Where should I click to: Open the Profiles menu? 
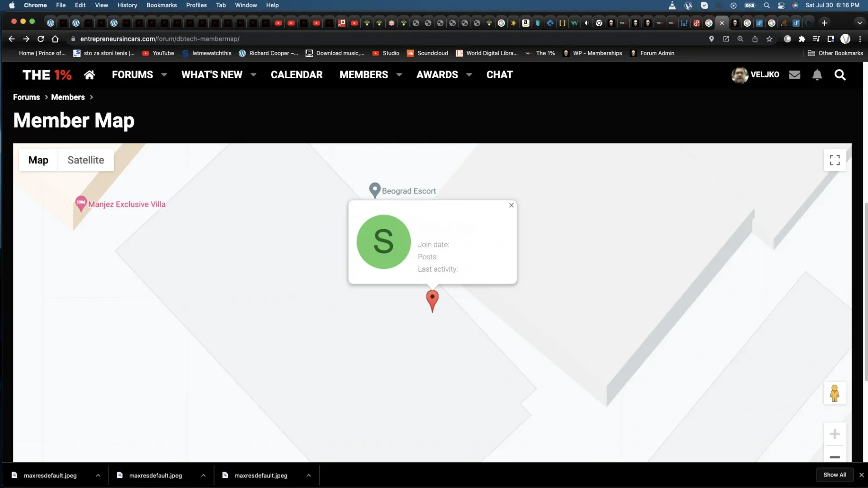click(x=196, y=5)
